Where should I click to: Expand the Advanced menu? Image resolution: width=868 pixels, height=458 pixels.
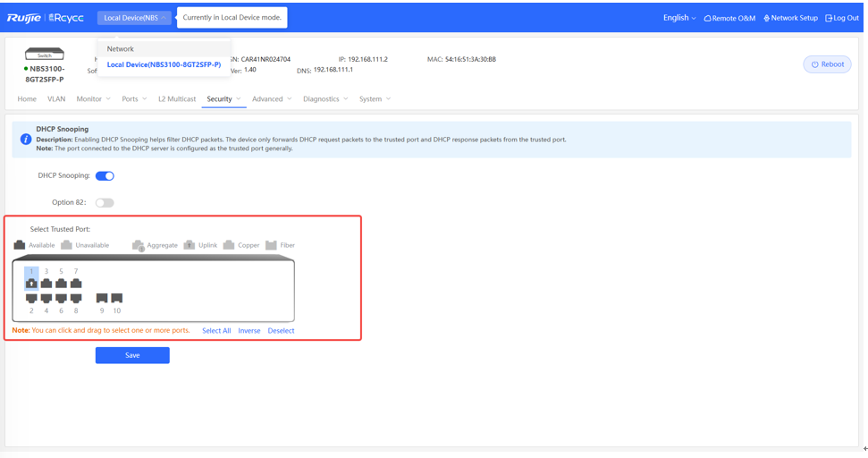click(272, 98)
